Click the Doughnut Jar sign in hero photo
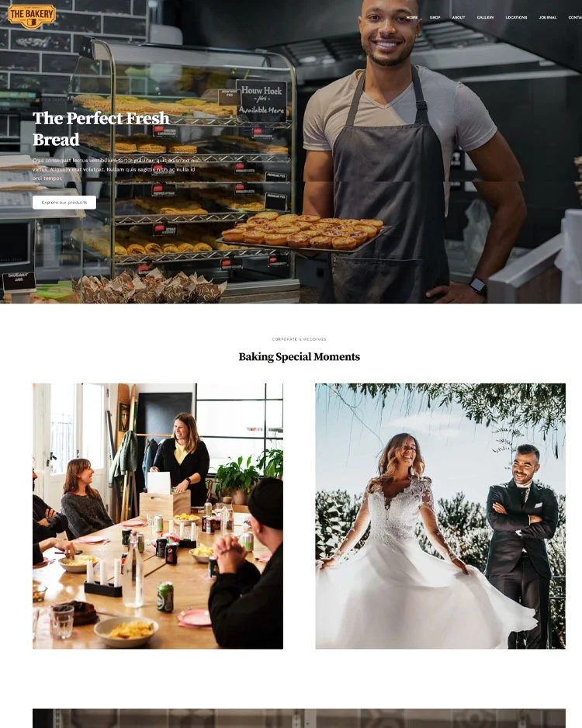Image resolution: width=582 pixels, height=728 pixels. coord(19,280)
